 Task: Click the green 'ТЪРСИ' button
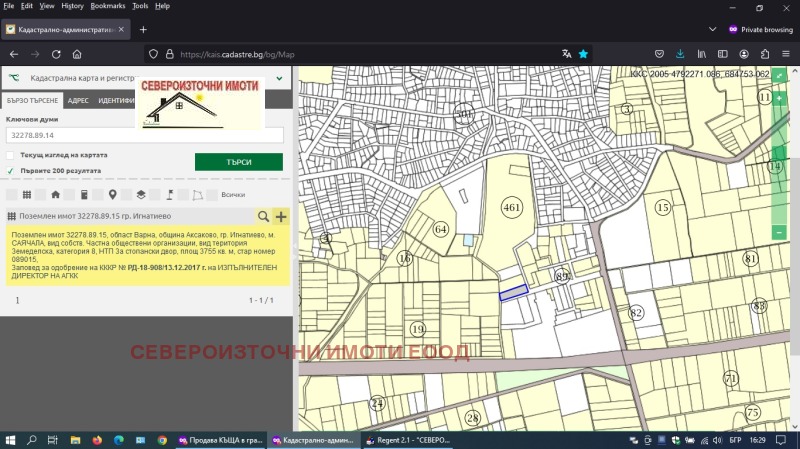coord(238,162)
